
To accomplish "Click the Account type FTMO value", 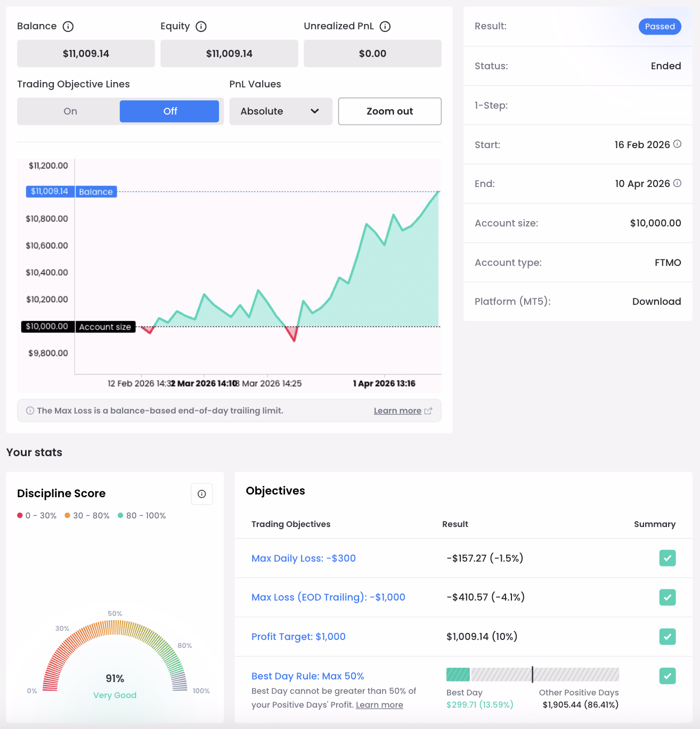I will tap(668, 263).
